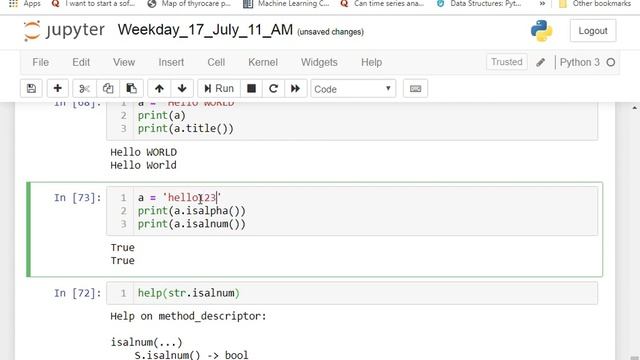Insert a cell below with plus icon

pos(58,89)
